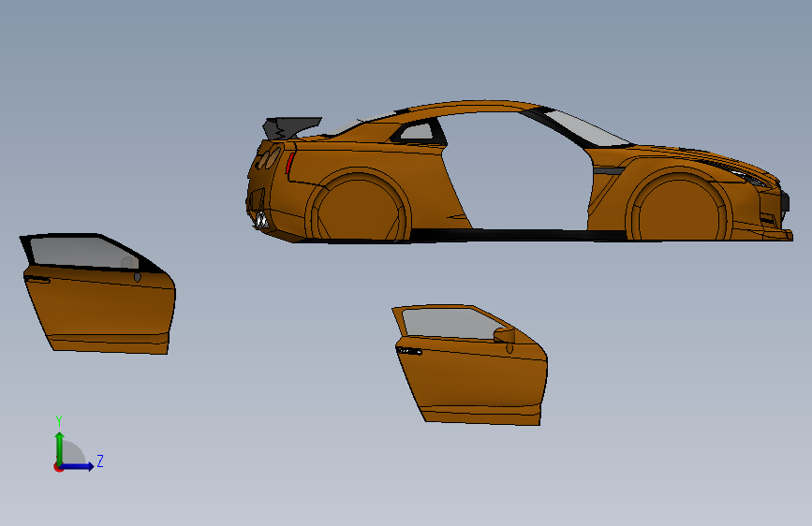Viewport: 812px width, 526px height.
Task: Select the rear quarter window of the car body
Action: (x=418, y=131)
